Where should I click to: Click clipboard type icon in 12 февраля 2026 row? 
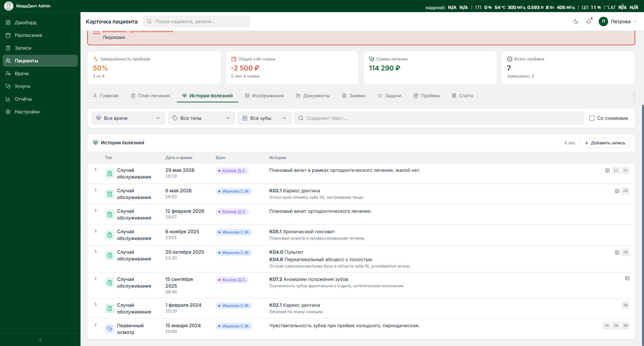point(110,214)
